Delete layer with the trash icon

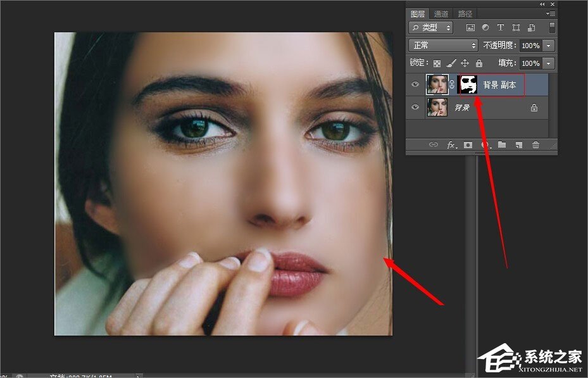[x=536, y=145]
